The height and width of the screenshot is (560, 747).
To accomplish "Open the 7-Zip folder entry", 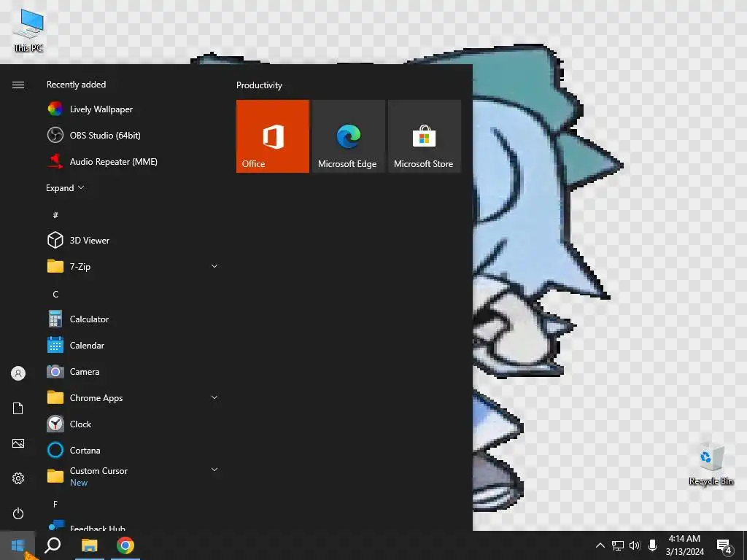I will pos(133,266).
